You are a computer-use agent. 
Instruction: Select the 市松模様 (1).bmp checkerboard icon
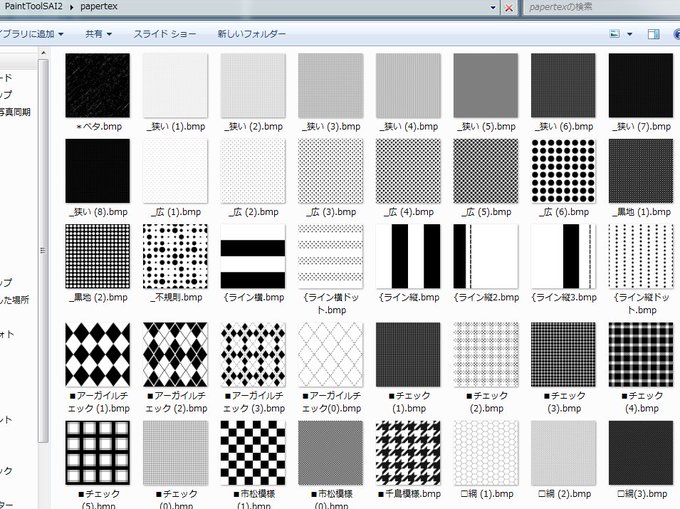tap(253, 453)
